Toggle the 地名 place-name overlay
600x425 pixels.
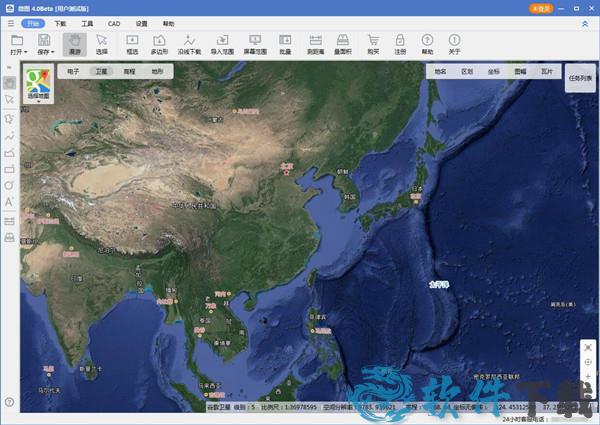[x=440, y=72]
